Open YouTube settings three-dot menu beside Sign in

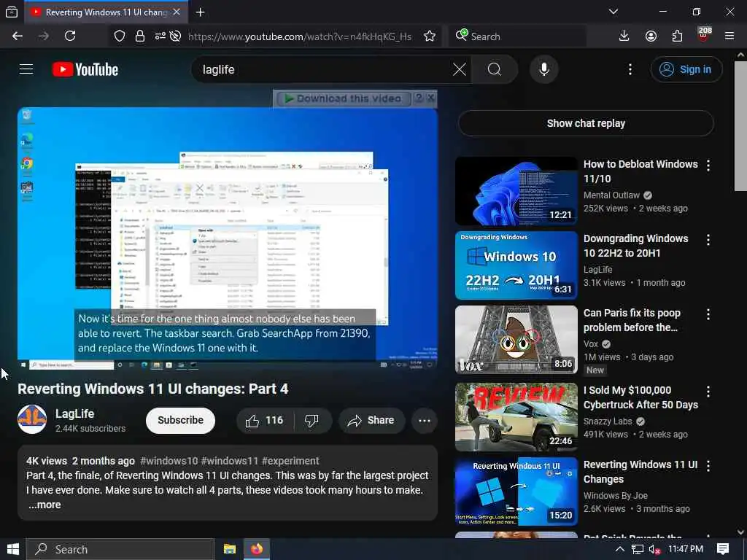(x=630, y=69)
